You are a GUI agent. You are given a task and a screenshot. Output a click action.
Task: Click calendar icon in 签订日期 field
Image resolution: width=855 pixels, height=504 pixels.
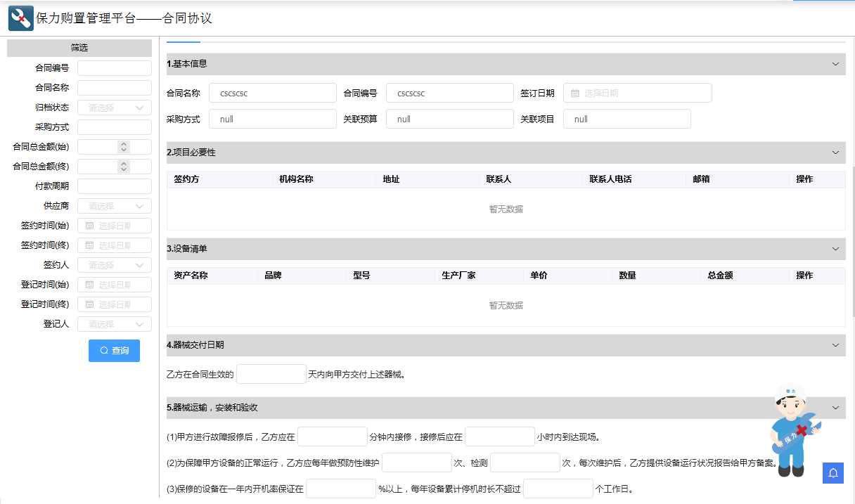coord(574,93)
